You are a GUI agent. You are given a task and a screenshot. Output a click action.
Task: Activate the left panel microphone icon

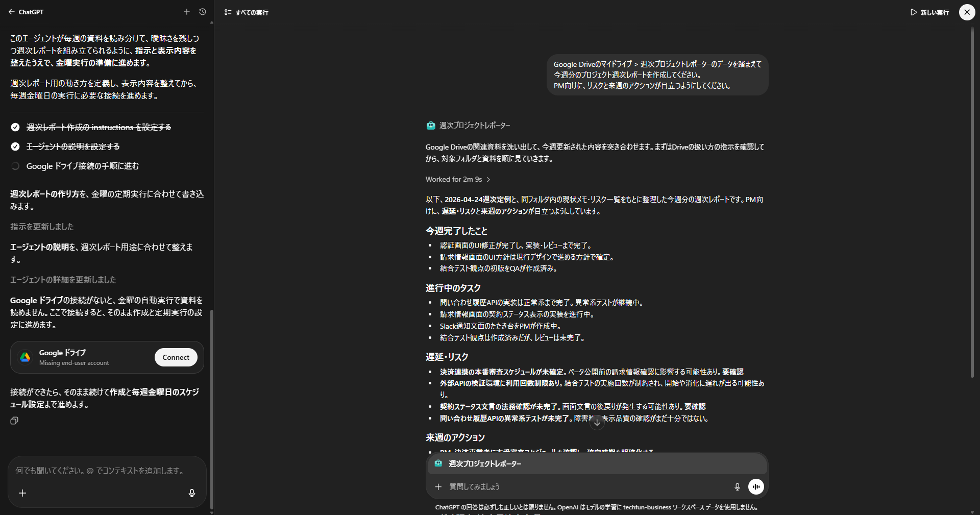(x=192, y=493)
